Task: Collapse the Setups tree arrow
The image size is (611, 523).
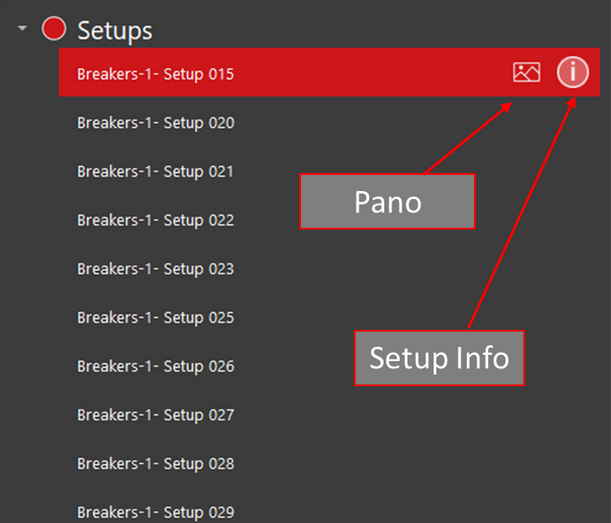Action: point(22,29)
